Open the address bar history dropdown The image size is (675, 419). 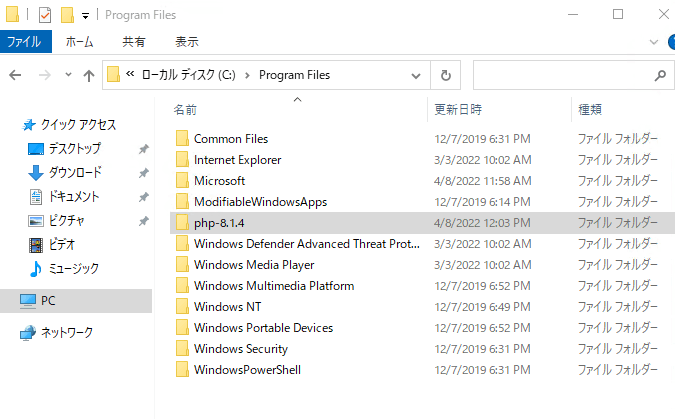(x=415, y=76)
